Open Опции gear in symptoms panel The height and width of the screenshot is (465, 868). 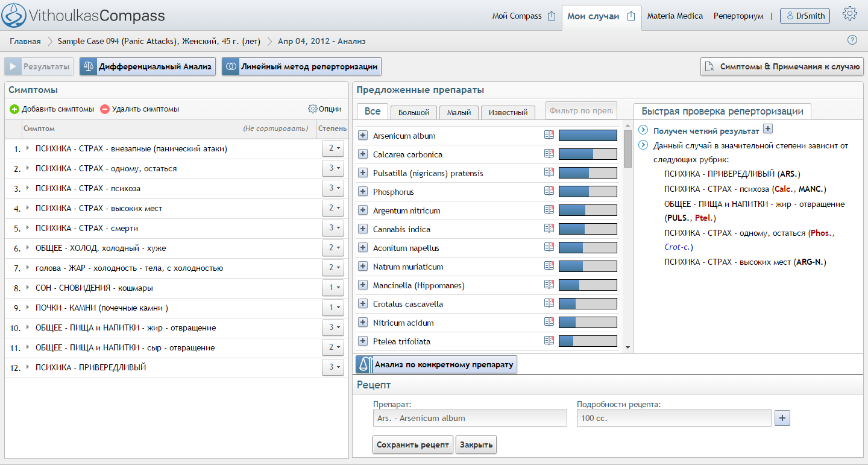312,109
